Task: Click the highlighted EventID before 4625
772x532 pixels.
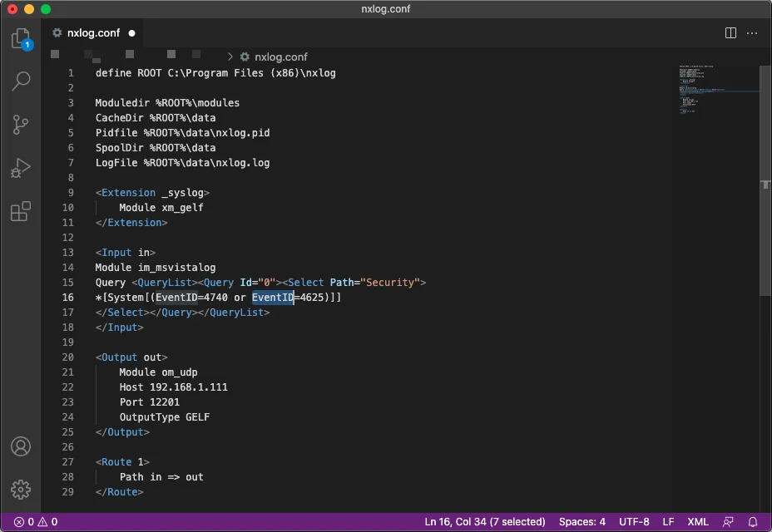Action: click(273, 298)
